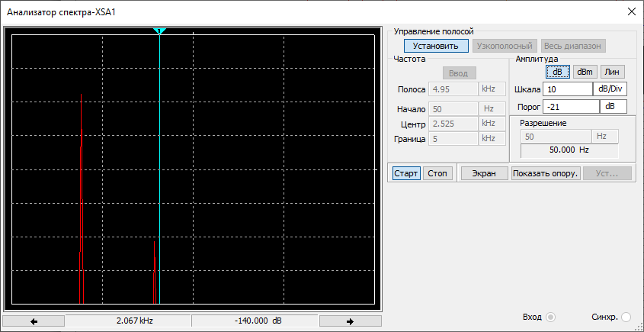Click the Узкополосный button

505,46
